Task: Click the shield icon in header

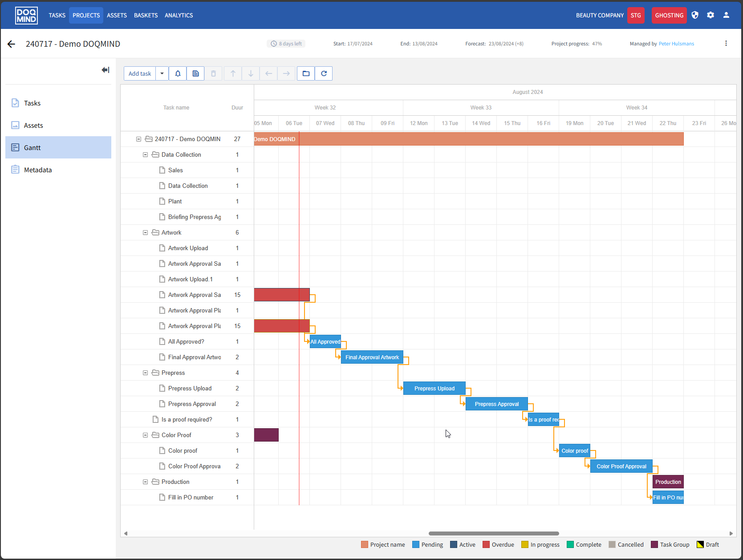Action: click(695, 15)
